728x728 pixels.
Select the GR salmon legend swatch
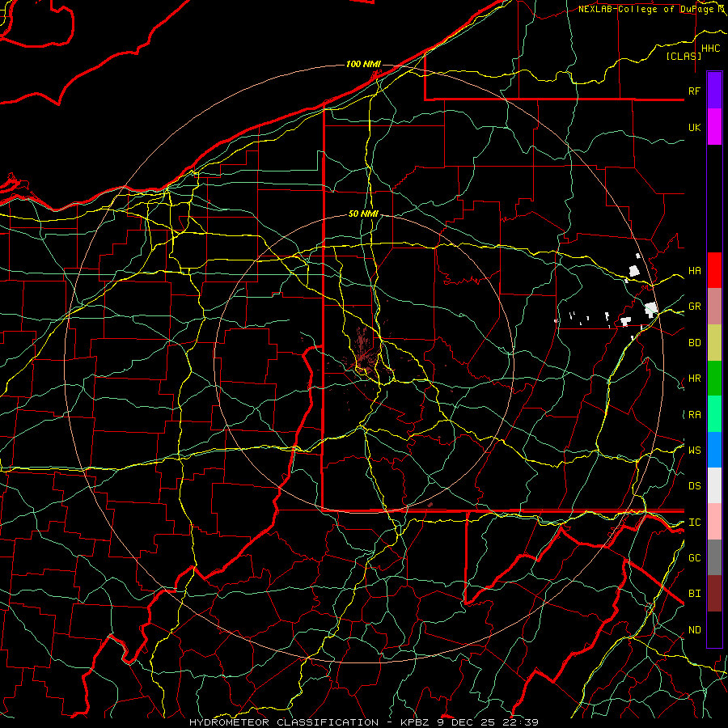pos(714,306)
